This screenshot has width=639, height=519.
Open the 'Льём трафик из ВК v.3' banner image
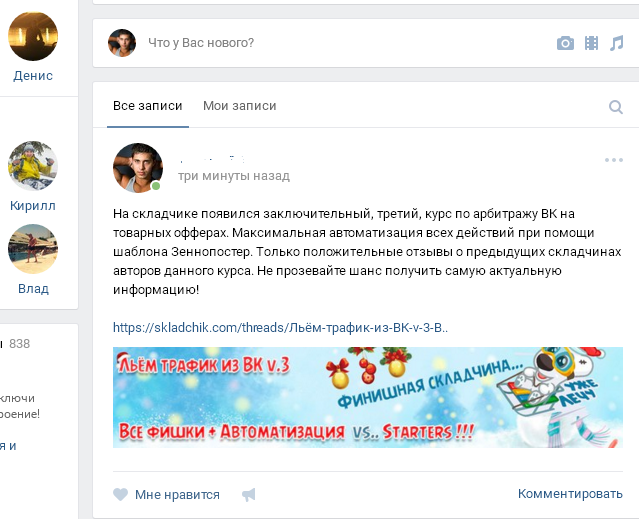tap(368, 397)
